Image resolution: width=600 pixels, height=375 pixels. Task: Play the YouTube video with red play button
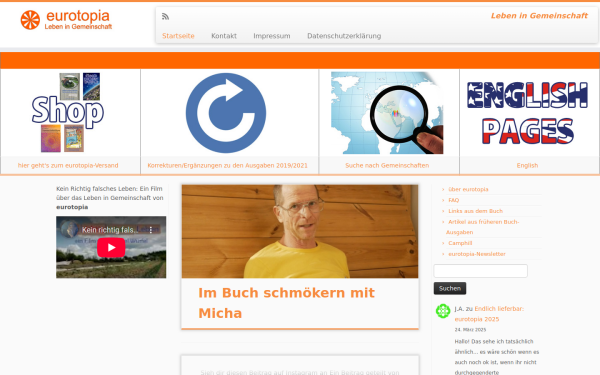pos(111,248)
